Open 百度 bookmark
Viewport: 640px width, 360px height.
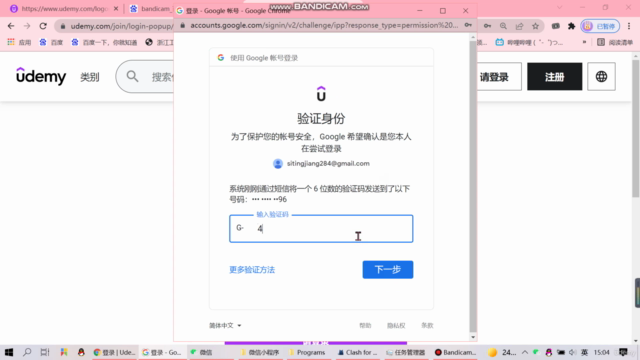(x=51, y=42)
